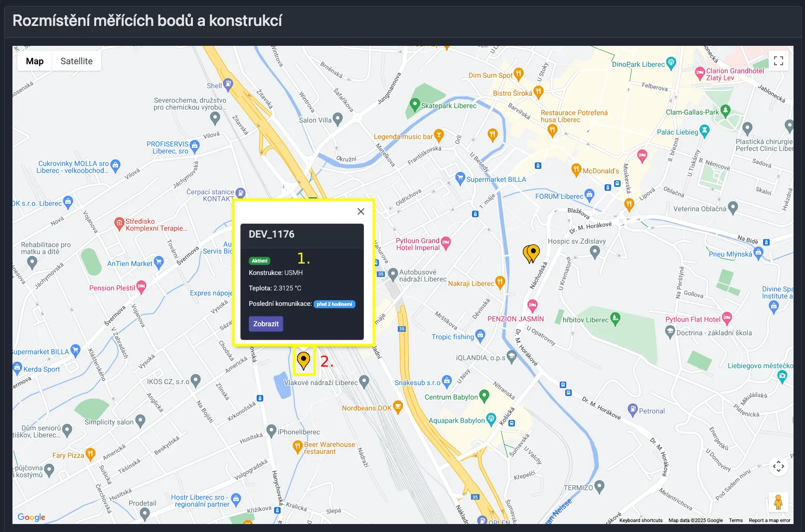Click the Google logo on the map

click(31, 517)
